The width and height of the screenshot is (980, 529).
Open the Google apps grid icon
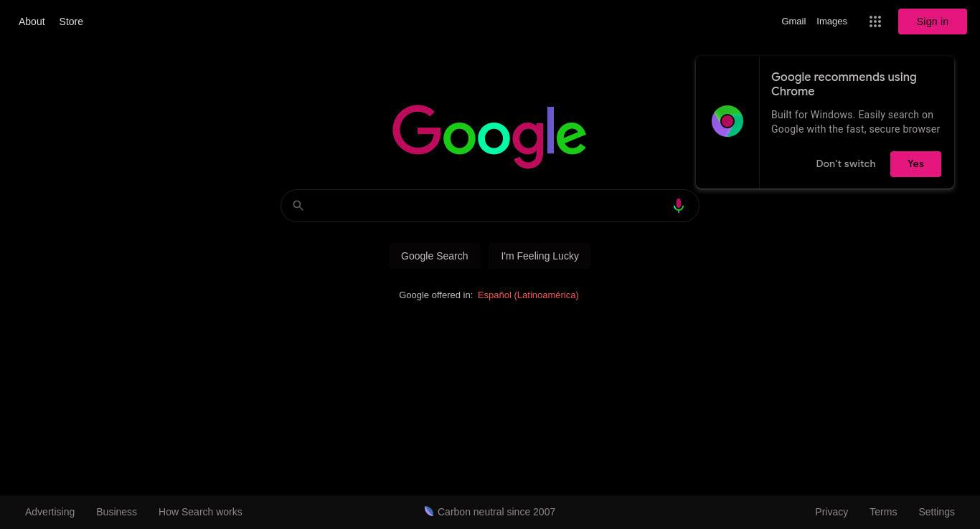(x=875, y=22)
